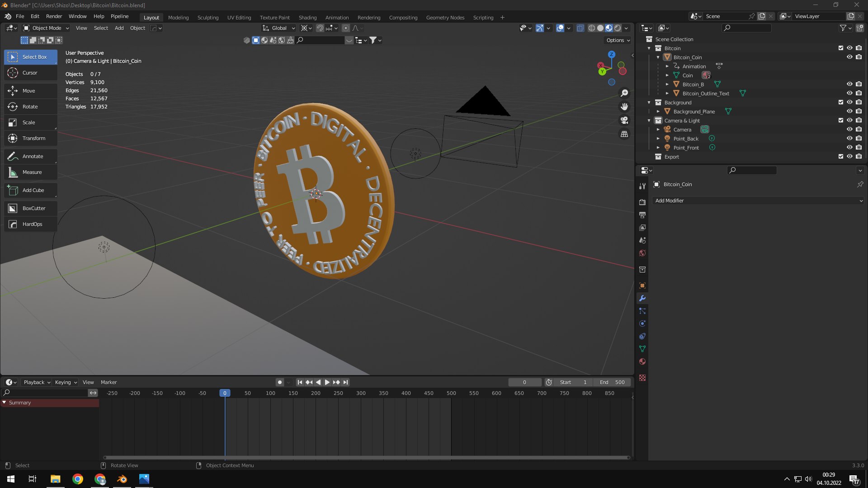Open the HardOps tool
Viewport: 868px width, 488px height.
(x=30, y=224)
